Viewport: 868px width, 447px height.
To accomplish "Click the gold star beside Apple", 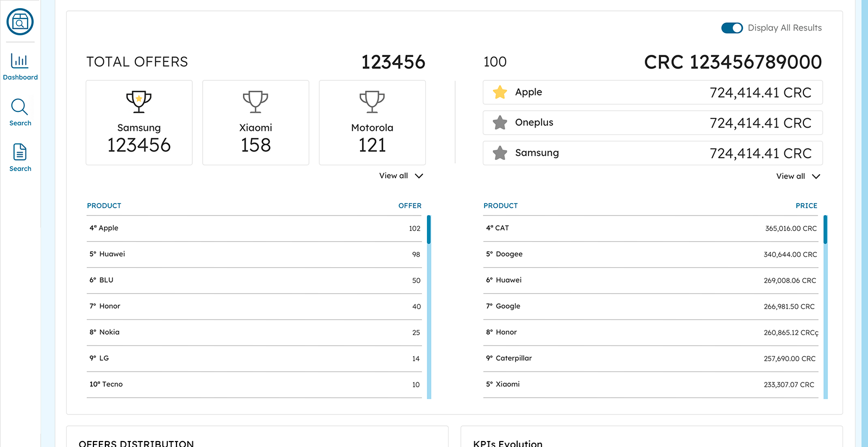I will pos(500,92).
